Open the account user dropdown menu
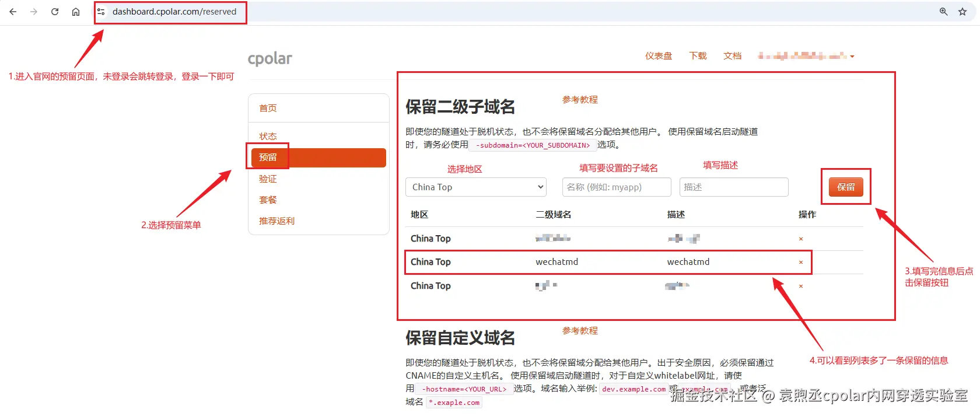 (806, 56)
